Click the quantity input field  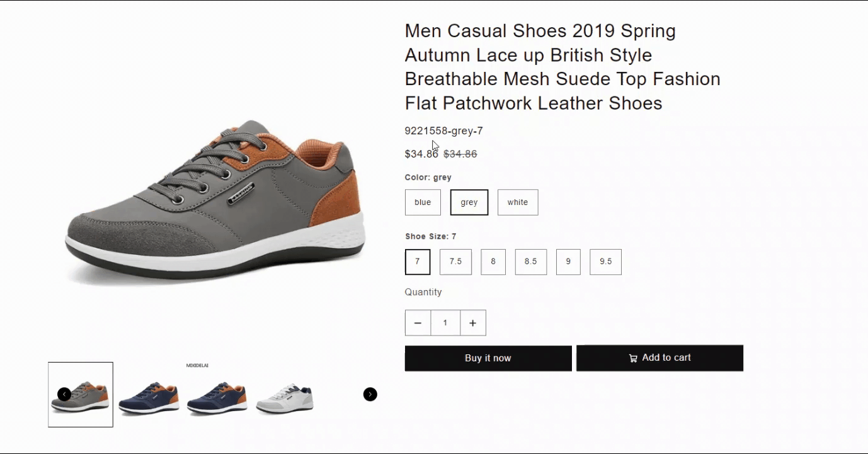pyautogui.click(x=445, y=323)
